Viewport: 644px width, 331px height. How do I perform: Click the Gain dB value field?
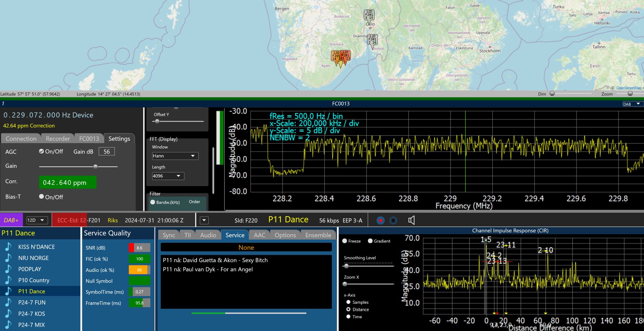click(107, 152)
